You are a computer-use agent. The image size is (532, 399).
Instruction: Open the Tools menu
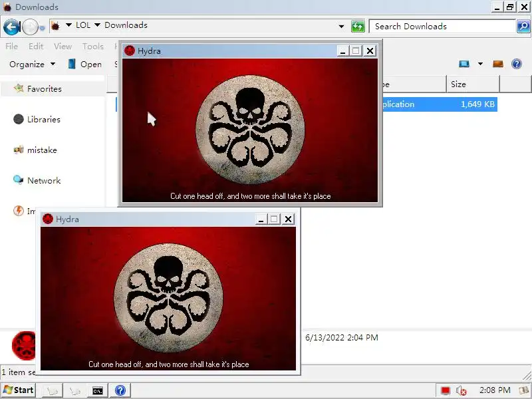click(x=93, y=46)
